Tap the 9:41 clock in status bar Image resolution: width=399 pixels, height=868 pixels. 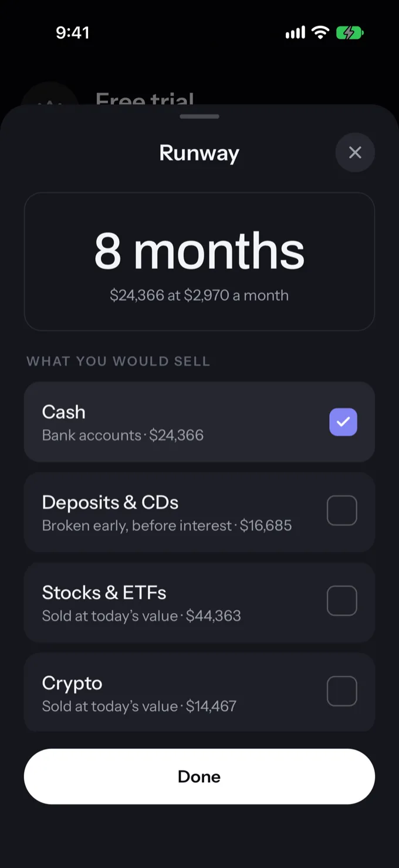(73, 33)
